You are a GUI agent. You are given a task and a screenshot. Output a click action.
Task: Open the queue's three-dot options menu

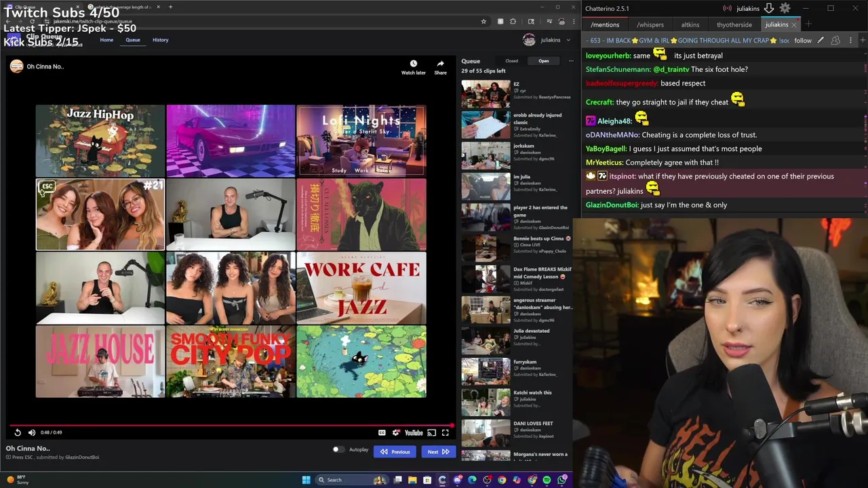point(571,61)
